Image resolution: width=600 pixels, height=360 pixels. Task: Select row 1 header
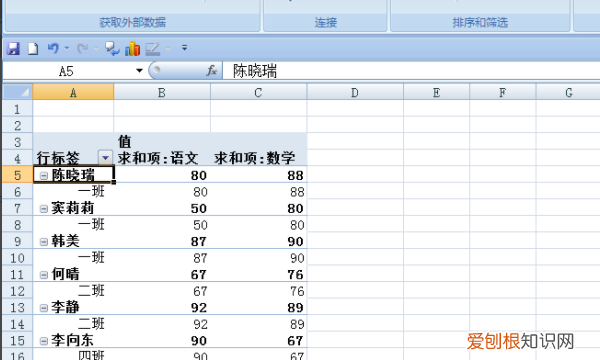coord(17,109)
